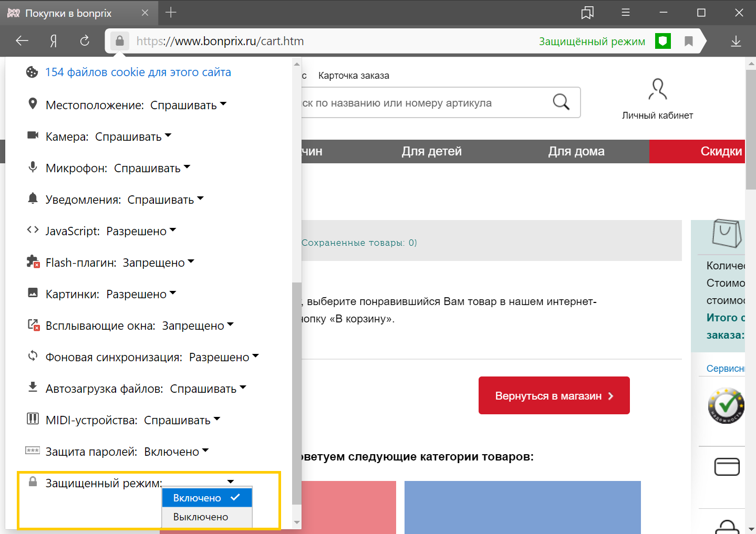Open the bookmarks panel icon in title bar
The width and height of the screenshot is (756, 534).
pyautogui.click(x=587, y=13)
